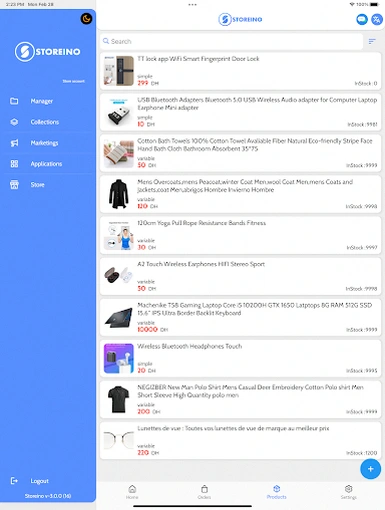Open Yoga Pull Rope product thumbnail
The image size is (385, 510).
tap(119, 235)
